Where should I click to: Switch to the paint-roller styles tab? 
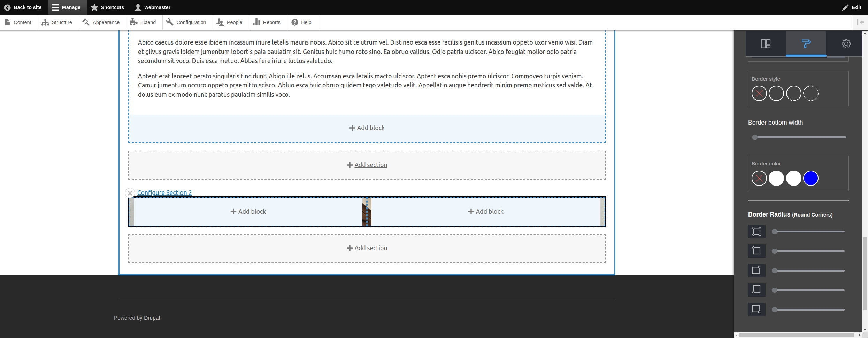805,44
